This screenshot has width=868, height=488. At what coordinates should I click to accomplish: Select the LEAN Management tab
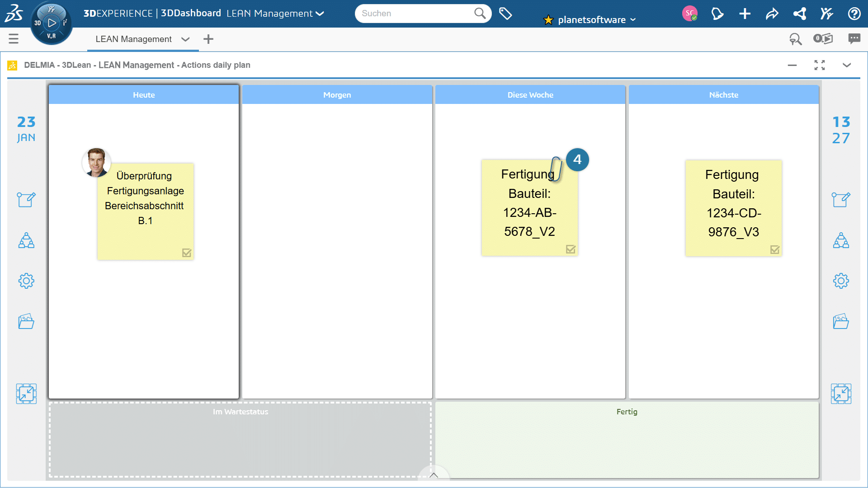(x=133, y=39)
